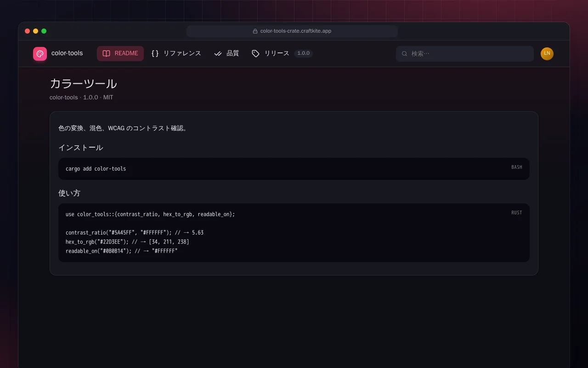This screenshot has width=588, height=368.
Task: Open the 品質 tab
Action: (x=226, y=53)
